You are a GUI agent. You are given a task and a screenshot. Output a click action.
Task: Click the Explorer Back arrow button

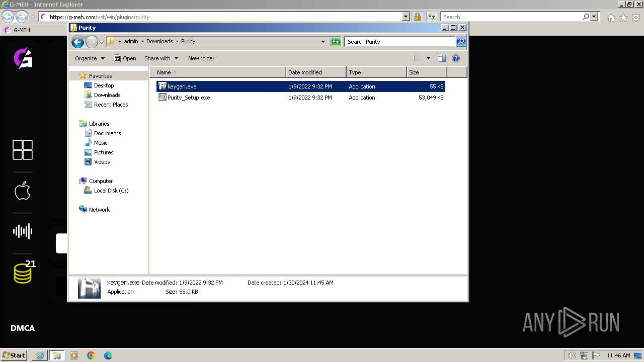click(x=77, y=42)
